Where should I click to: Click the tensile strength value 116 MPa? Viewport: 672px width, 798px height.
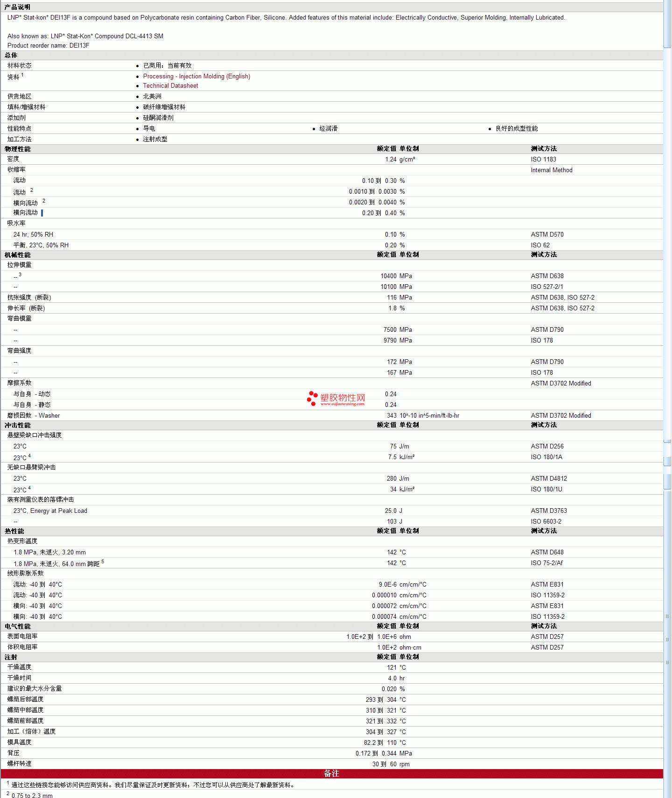399,298
